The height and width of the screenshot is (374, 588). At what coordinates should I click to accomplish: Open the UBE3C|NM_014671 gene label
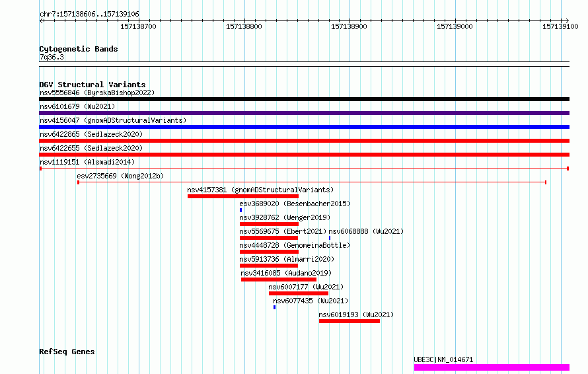click(443, 359)
